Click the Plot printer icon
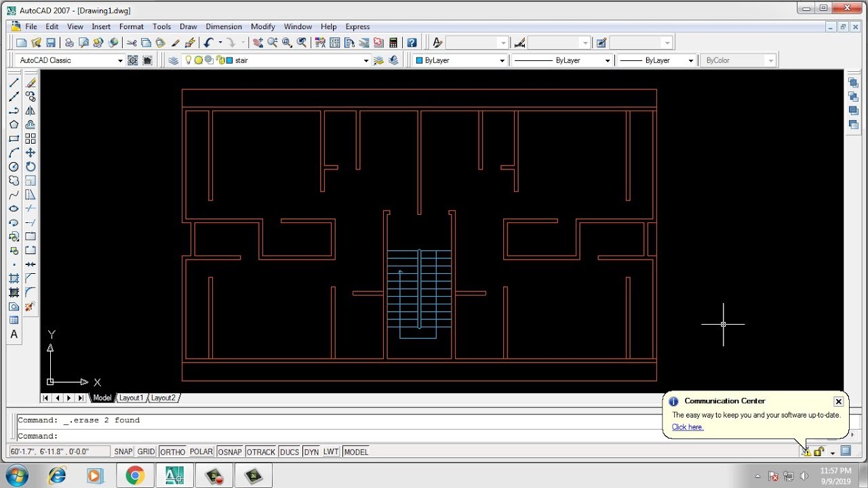 point(69,43)
